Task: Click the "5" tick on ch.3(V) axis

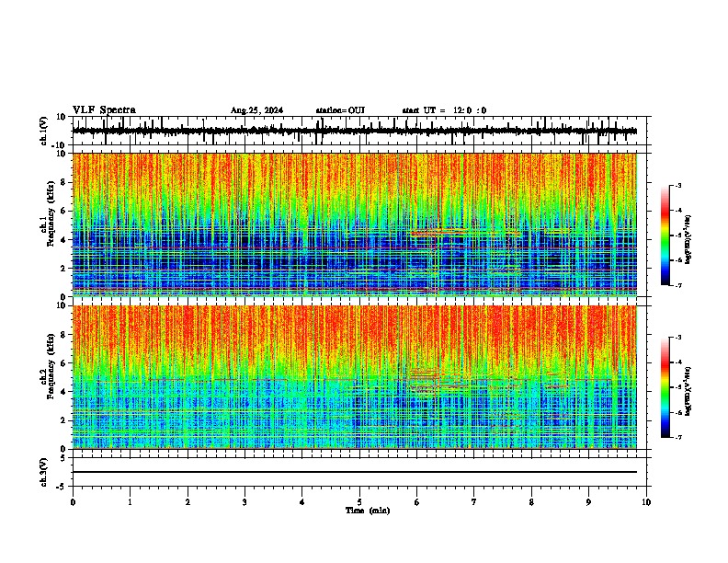Action: [x=64, y=457]
